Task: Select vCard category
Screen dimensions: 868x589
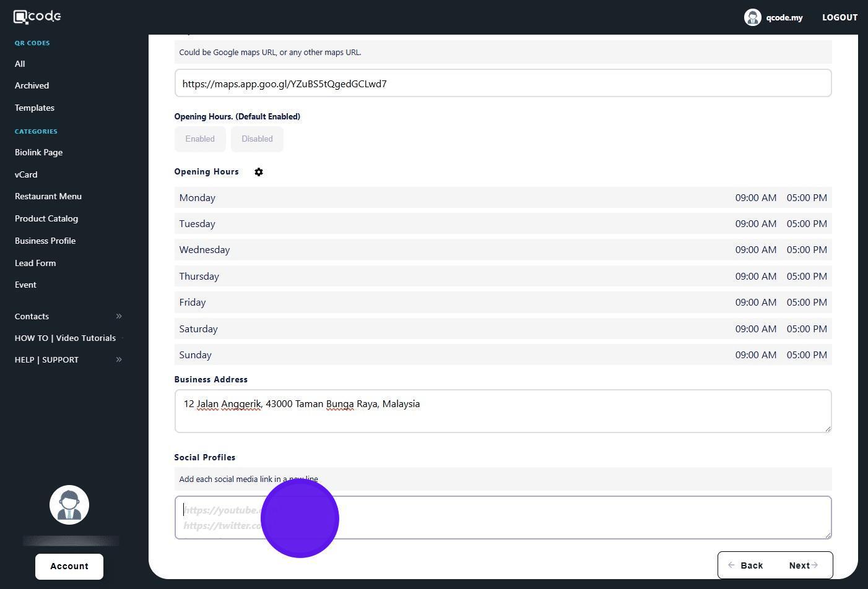Action: [26, 174]
